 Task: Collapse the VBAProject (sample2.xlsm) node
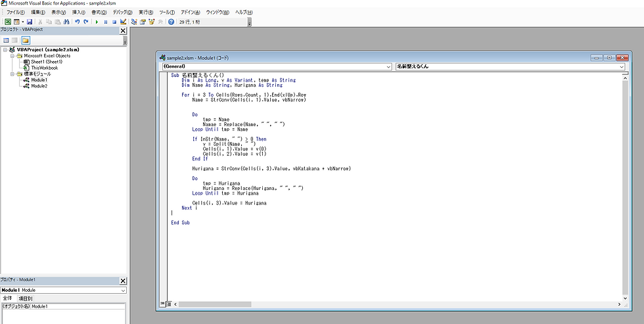5,50
